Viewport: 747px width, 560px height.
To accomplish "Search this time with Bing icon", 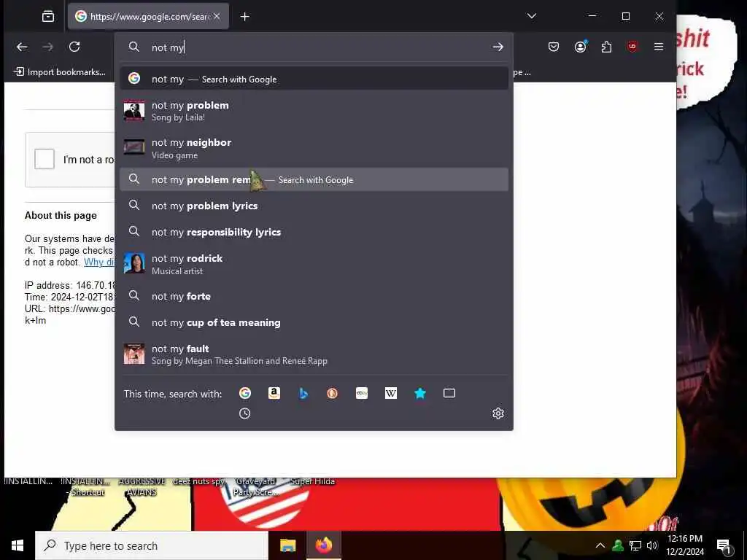I will [x=303, y=393].
